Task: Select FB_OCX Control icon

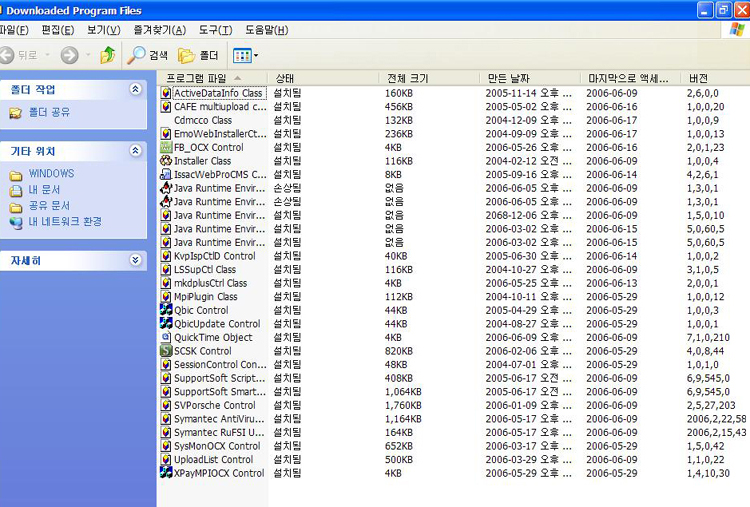Action: 165,147
